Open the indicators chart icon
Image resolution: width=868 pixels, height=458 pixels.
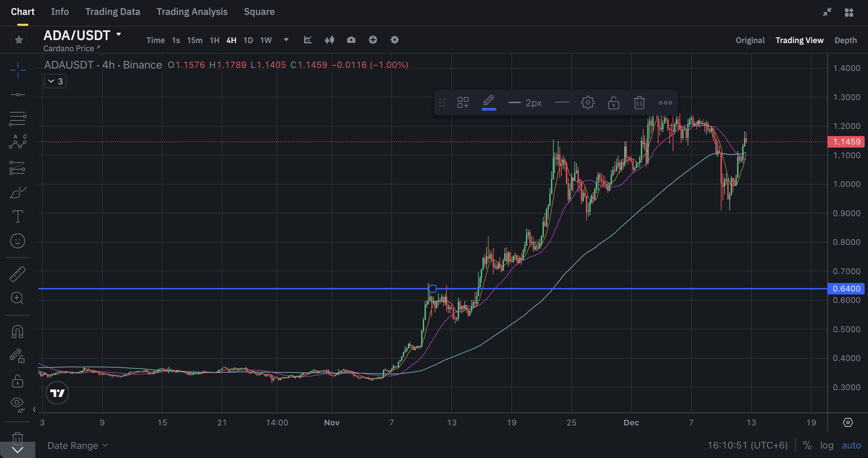coord(308,40)
